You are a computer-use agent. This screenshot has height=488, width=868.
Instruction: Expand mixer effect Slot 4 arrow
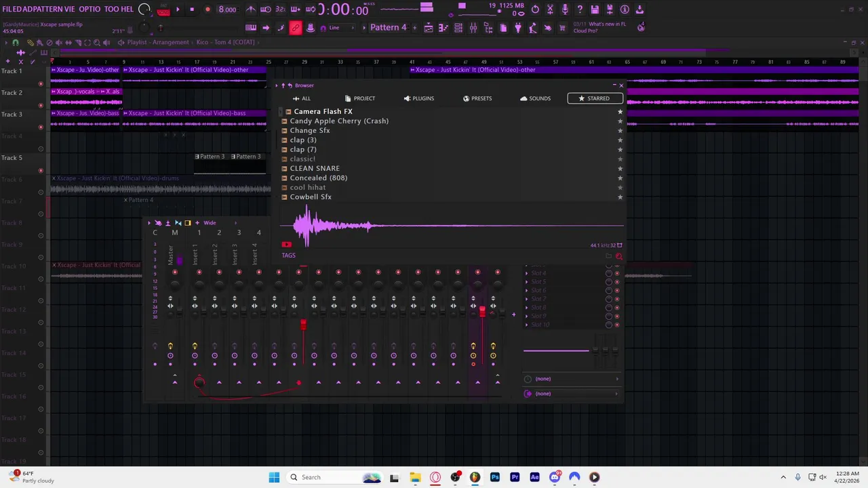point(527,273)
